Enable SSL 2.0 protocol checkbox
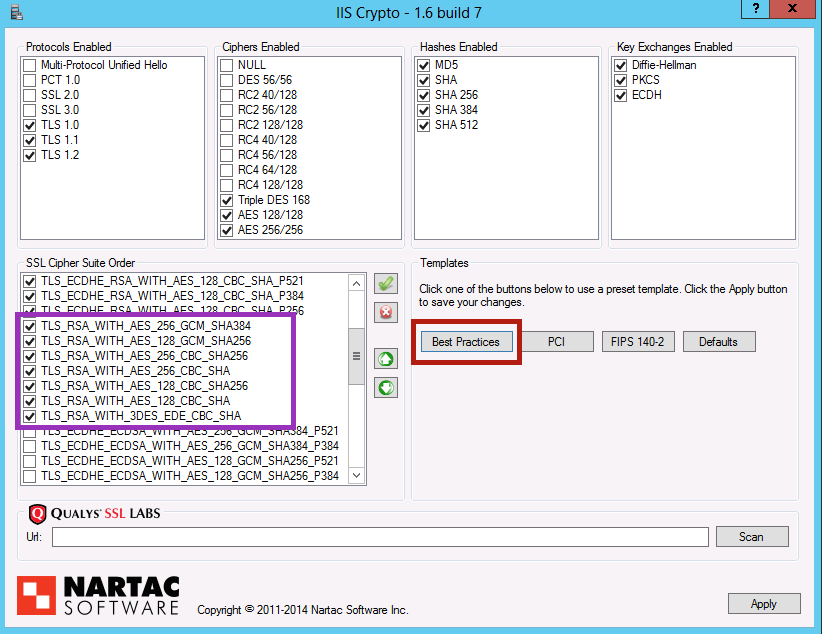 point(30,95)
